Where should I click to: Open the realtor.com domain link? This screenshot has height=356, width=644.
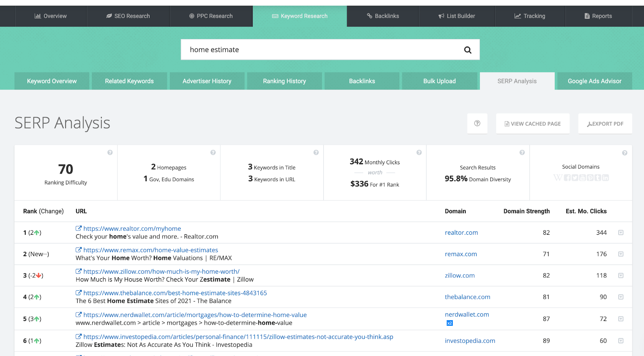point(461,233)
